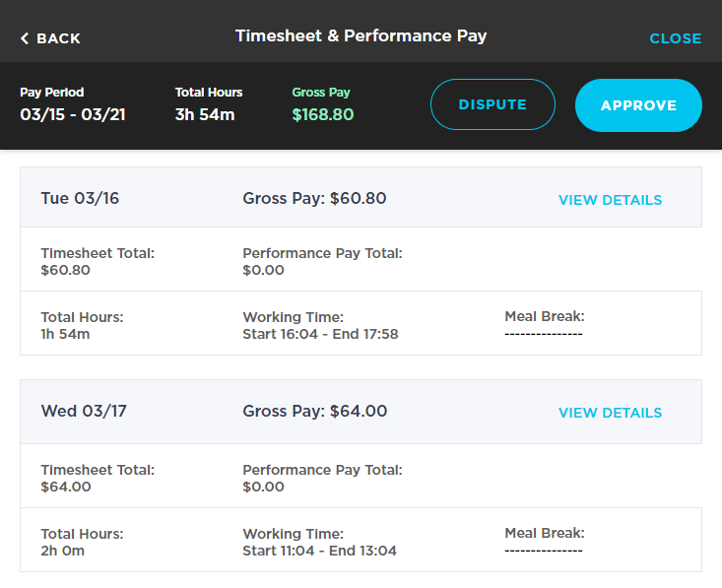Click the Gross Pay: $64.00 label

(314, 412)
